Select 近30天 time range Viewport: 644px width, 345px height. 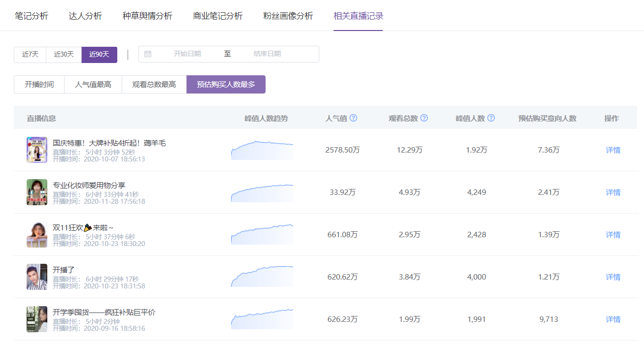(64, 55)
